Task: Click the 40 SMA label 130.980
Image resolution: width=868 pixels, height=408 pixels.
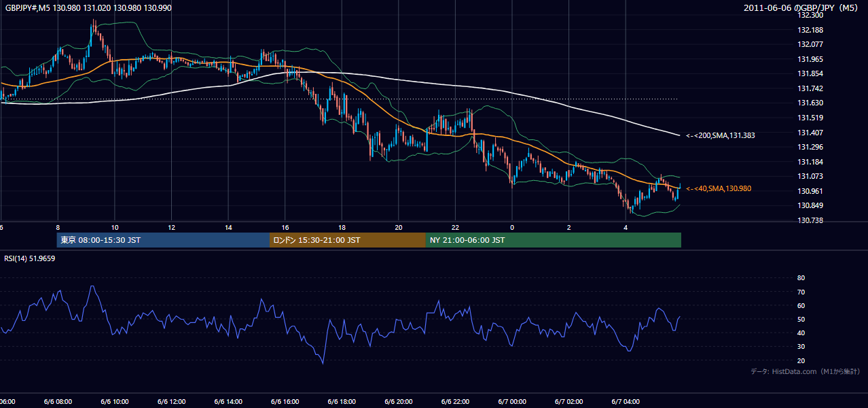Action: (x=719, y=188)
